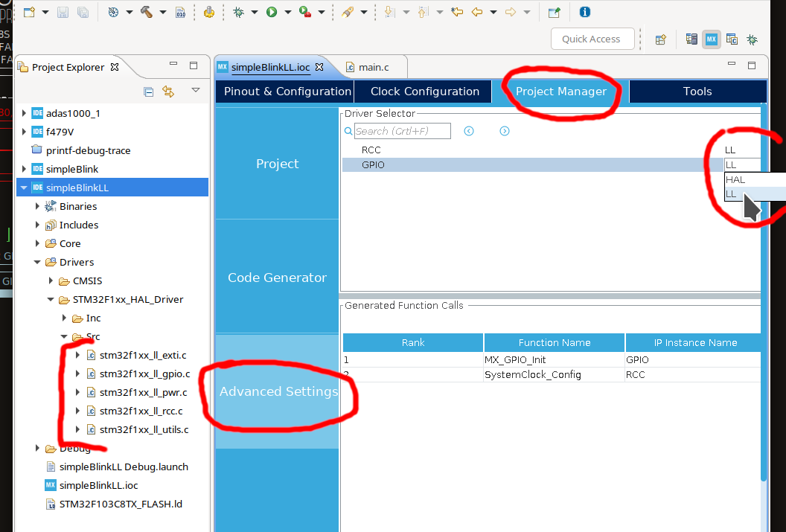Open the Run configurations dropdown arrow

click(x=288, y=12)
